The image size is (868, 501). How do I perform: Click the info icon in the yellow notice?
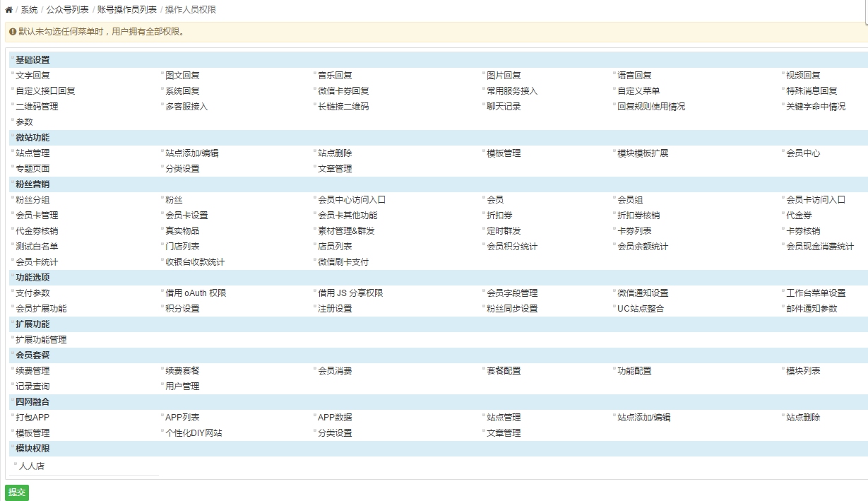[13, 32]
